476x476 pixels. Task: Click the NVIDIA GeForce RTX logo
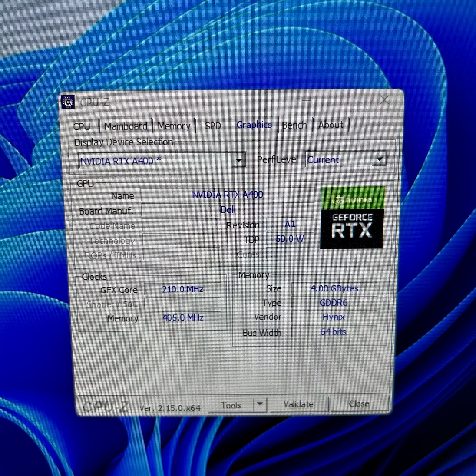(352, 218)
